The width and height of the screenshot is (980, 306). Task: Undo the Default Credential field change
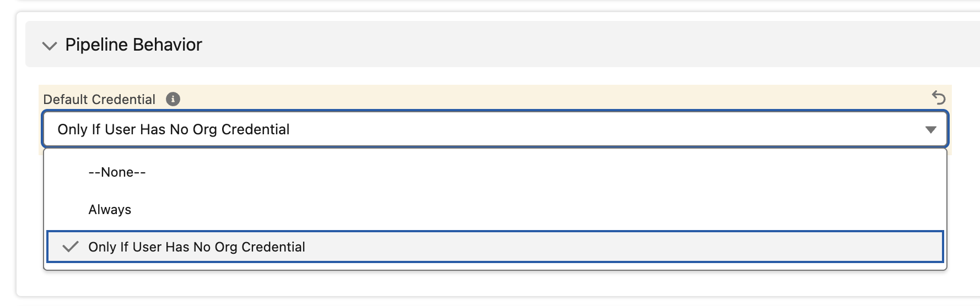point(938,98)
